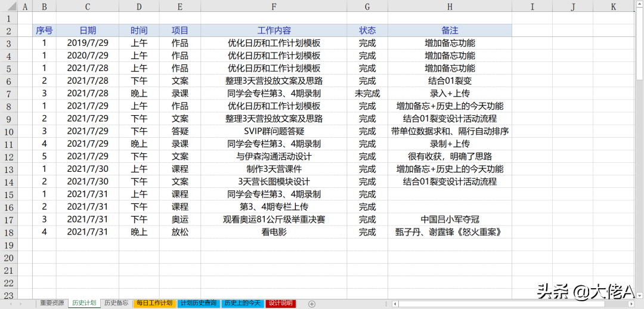The width and height of the screenshot is (644, 309).
Task: Select the date cell 2020/7/29
Action: [x=88, y=55]
